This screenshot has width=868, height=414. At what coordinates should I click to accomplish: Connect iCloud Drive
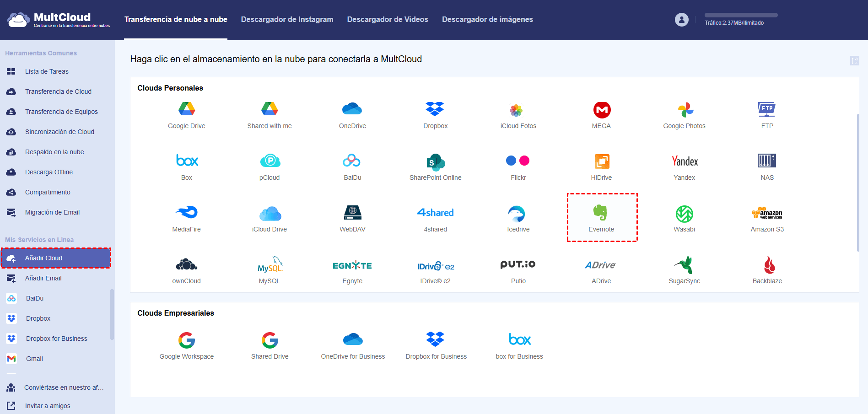tap(270, 213)
